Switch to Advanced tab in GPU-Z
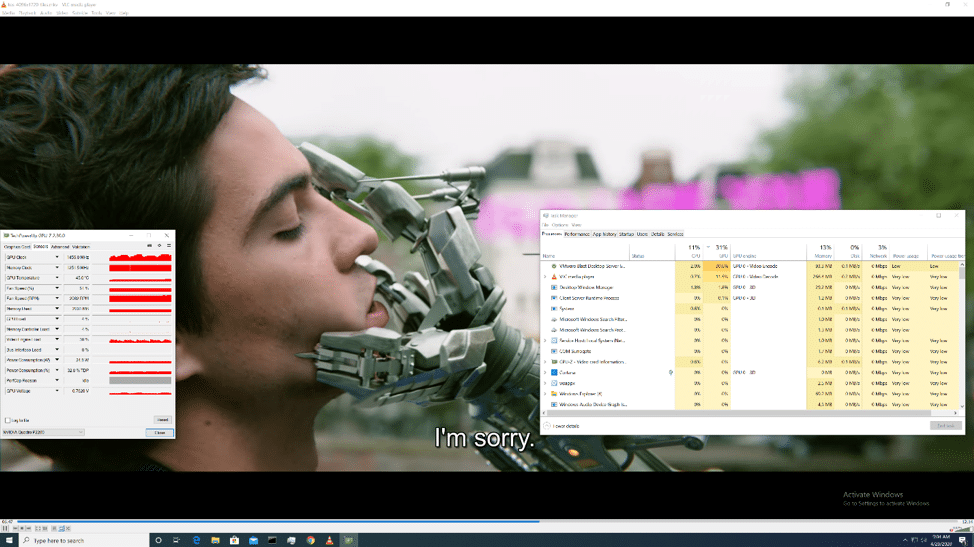 tap(60, 246)
